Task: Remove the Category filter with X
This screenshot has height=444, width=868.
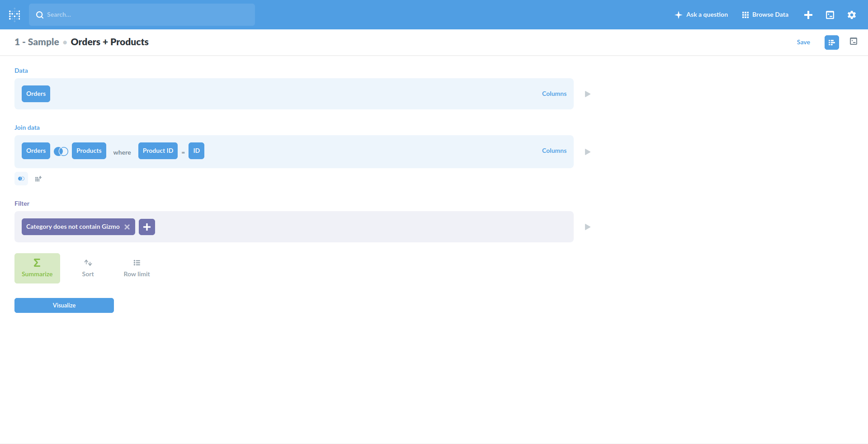Action: tap(127, 227)
